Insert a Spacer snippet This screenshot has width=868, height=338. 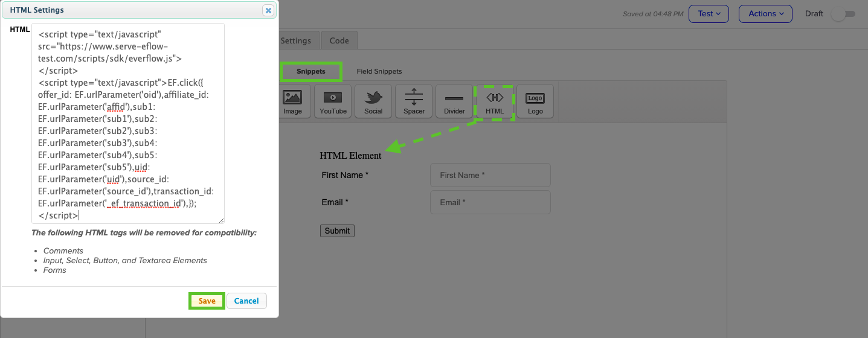414,101
